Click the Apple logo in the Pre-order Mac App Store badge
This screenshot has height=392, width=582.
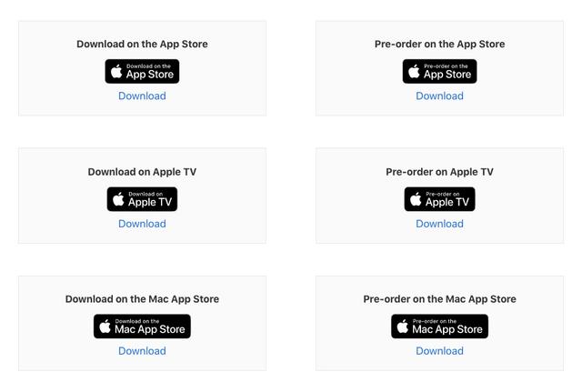coord(402,327)
